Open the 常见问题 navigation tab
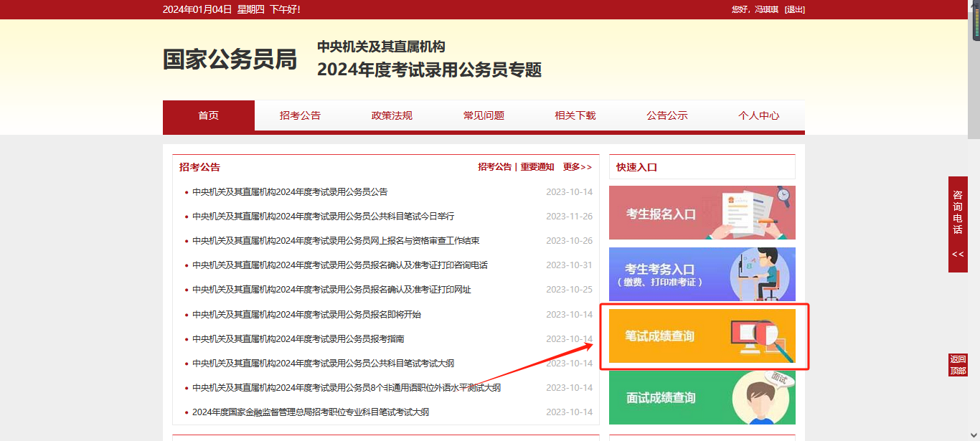 point(484,115)
